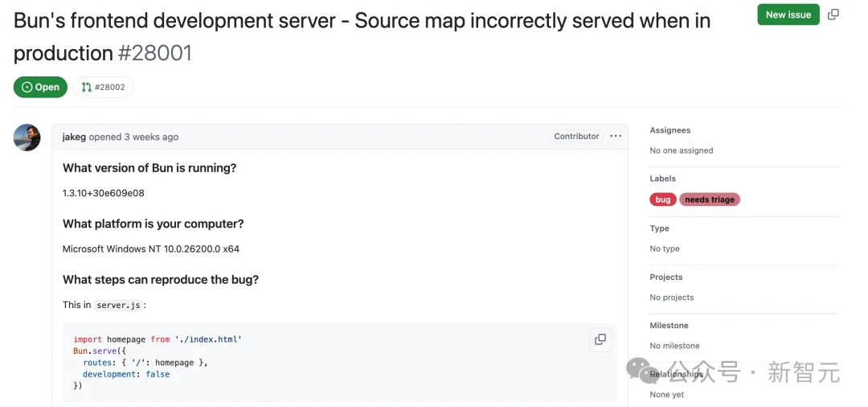Copy the server.js code snippet
Screen dimensions: 868x407
[600, 339]
